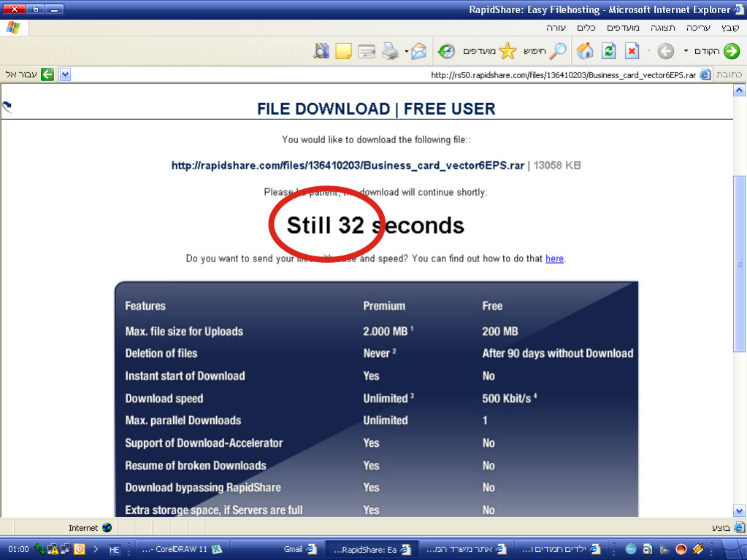
Task: Click the red ball quick launch icon
Action: (681, 549)
